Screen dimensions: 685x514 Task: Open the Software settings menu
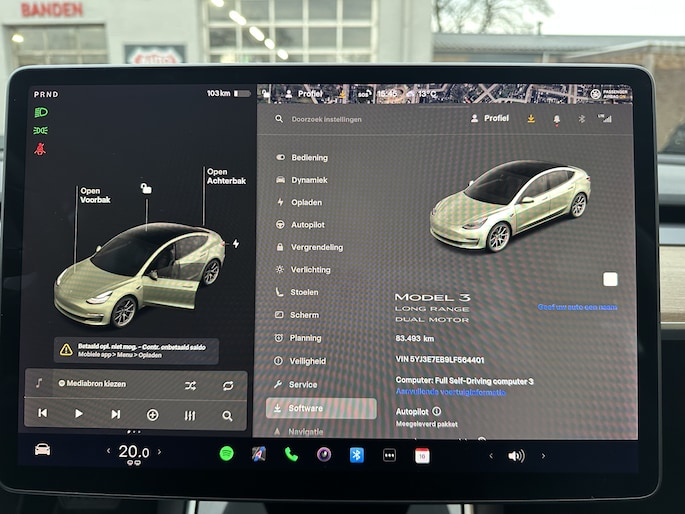[306, 408]
